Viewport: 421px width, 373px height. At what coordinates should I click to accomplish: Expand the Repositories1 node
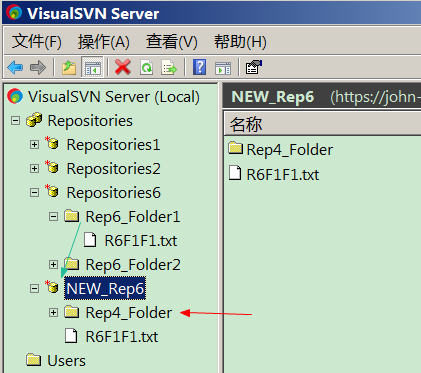34,145
